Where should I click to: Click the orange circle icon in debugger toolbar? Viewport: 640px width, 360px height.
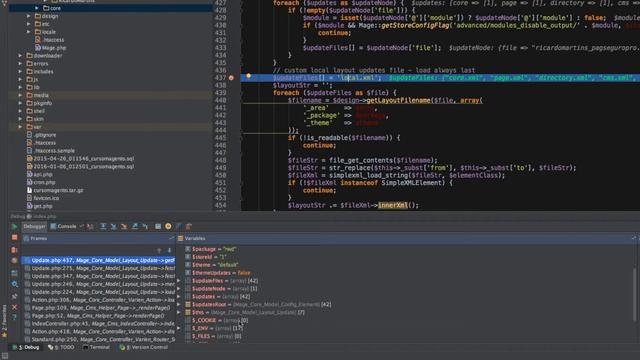click(168, 226)
